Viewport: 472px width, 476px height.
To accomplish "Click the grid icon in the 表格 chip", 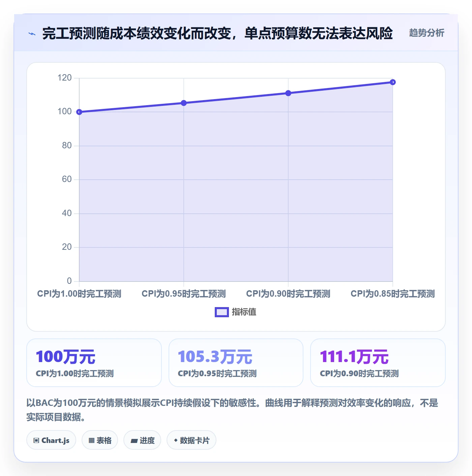I will pyautogui.click(x=91, y=441).
